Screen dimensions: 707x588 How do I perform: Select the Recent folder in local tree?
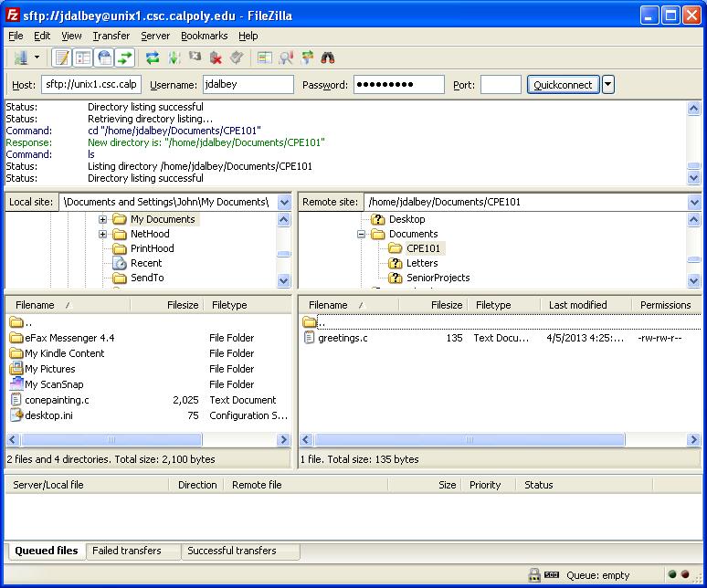(146, 263)
